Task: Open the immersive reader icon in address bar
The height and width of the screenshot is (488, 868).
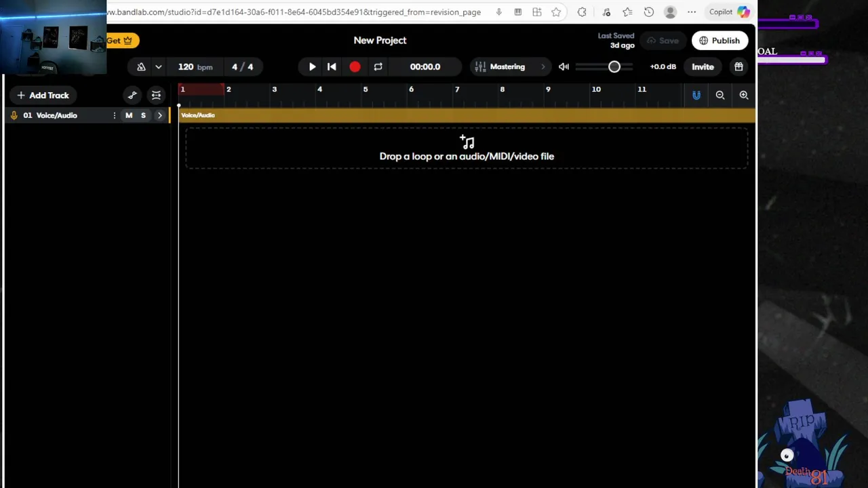Action: [x=518, y=12]
